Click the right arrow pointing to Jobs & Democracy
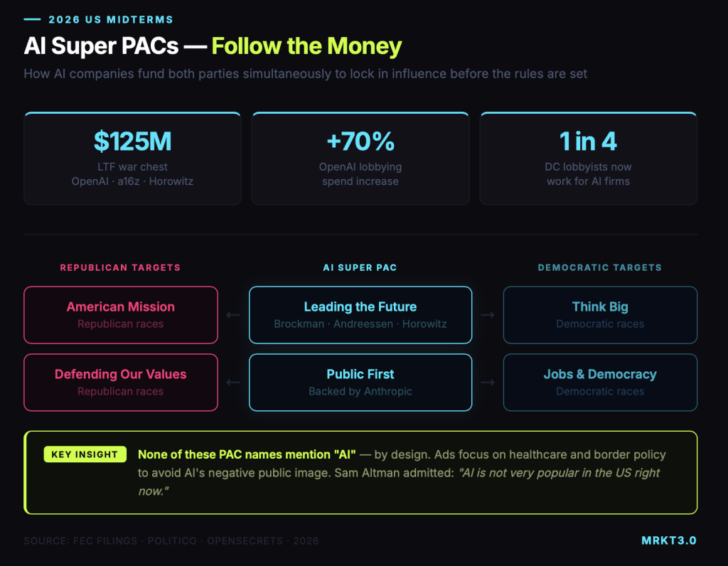This screenshot has width=728, height=566. click(488, 383)
